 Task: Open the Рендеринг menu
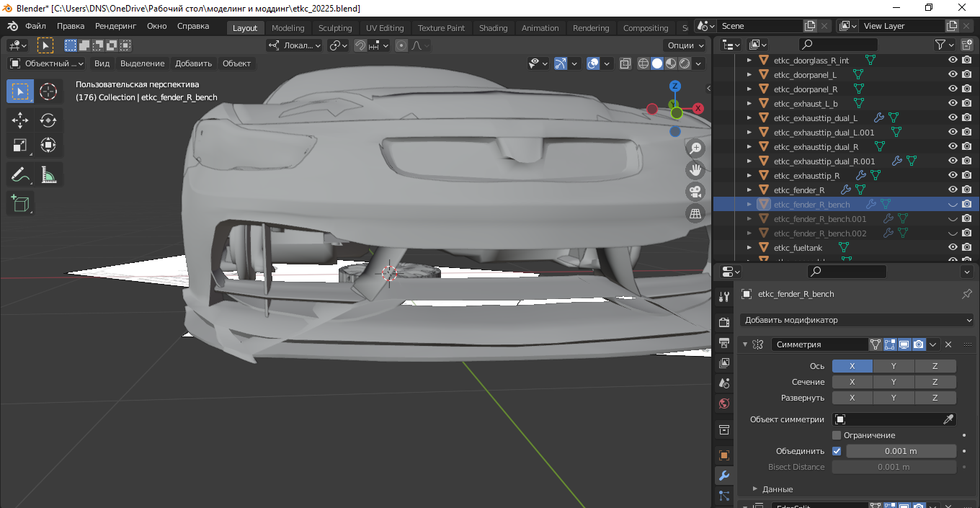pyautogui.click(x=115, y=26)
